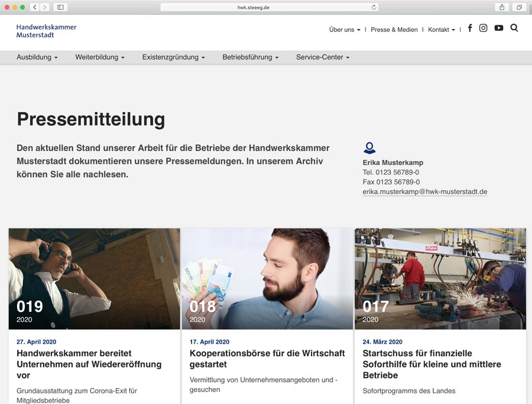Open the Facebook page icon
This screenshot has height=404, width=532.
[470, 28]
